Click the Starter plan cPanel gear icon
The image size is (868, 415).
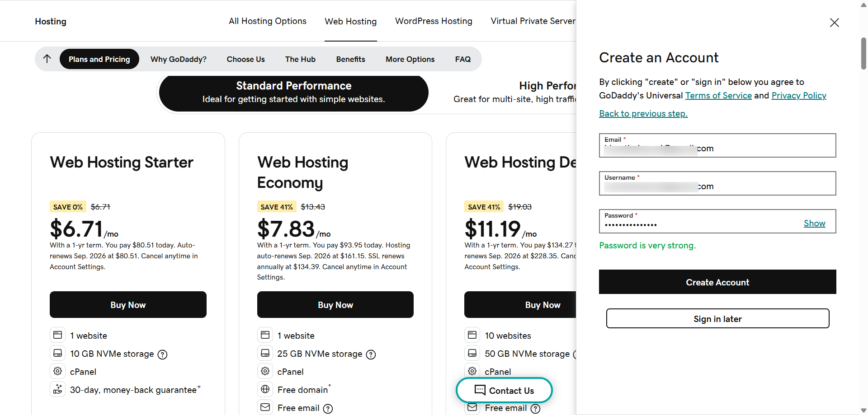(58, 371)
